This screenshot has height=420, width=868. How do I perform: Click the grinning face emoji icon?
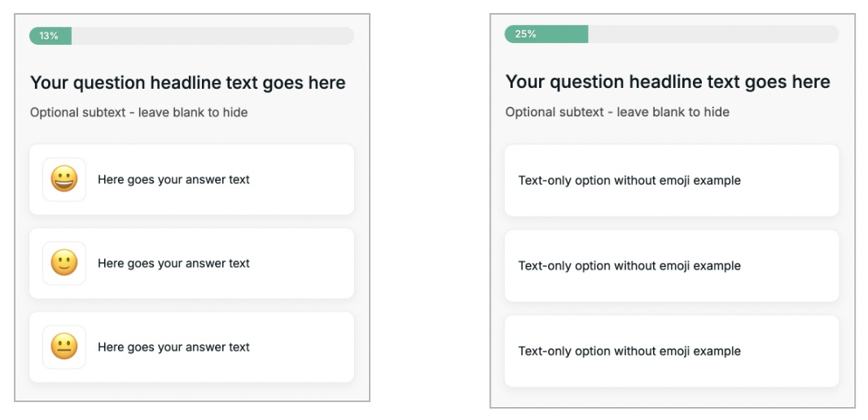pos(64,179)
